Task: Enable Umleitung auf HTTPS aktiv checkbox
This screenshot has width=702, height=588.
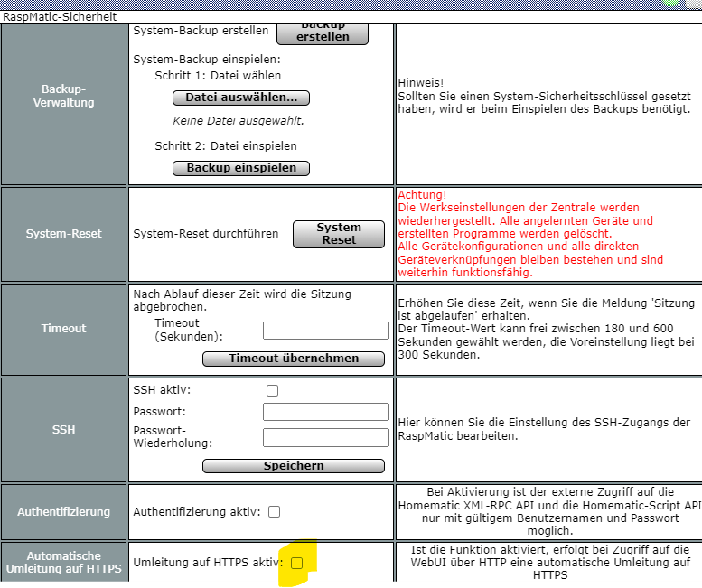Action: click(296, 563)
